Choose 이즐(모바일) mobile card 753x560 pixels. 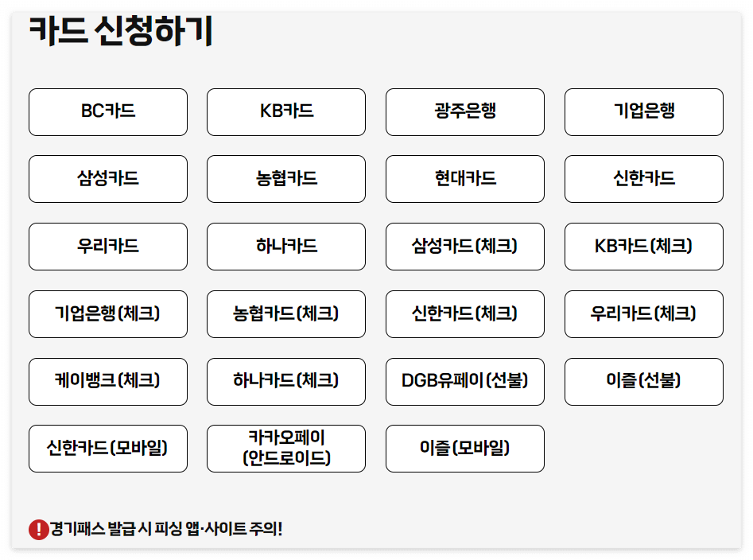pos(464,449)
